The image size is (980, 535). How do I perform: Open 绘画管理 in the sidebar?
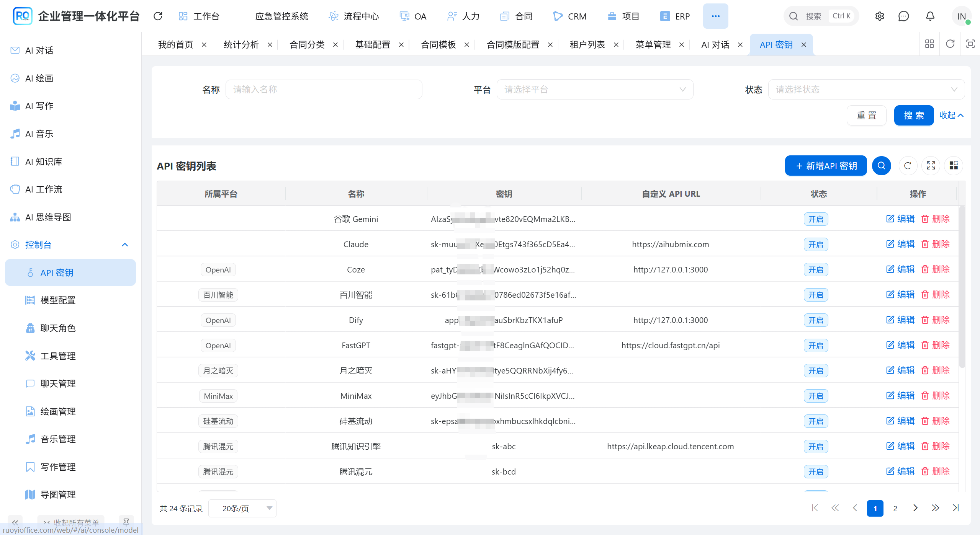point(70,412)
